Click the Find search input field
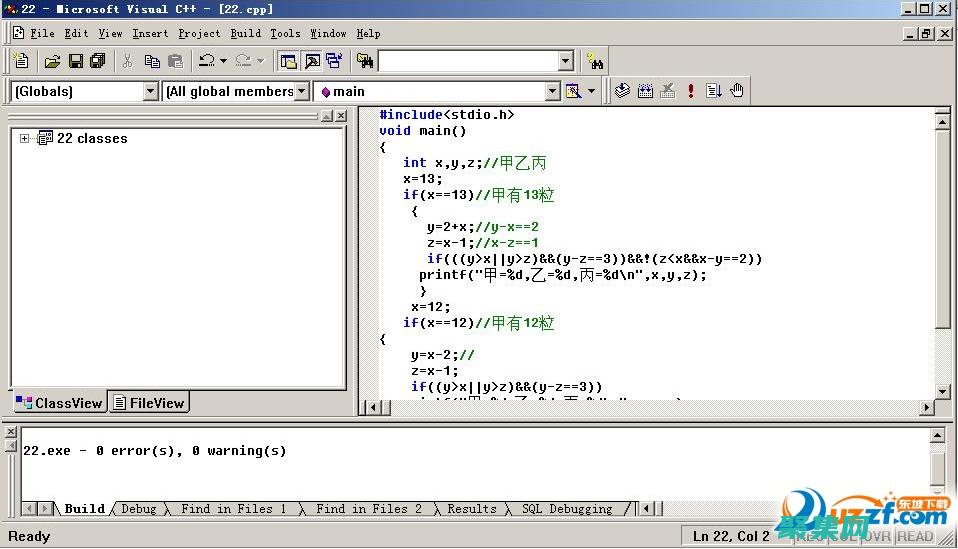Screen dimensions: 958x549 coord(467,61)
